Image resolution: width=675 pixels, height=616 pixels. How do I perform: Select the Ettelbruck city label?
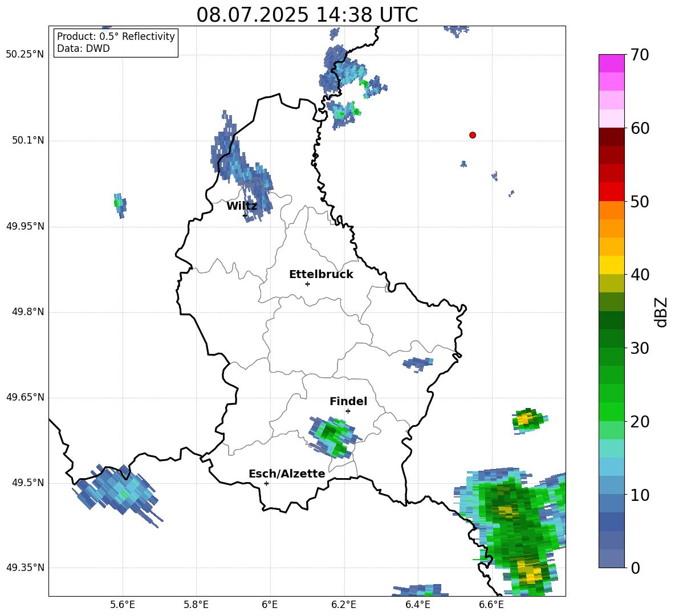(321, 275)
